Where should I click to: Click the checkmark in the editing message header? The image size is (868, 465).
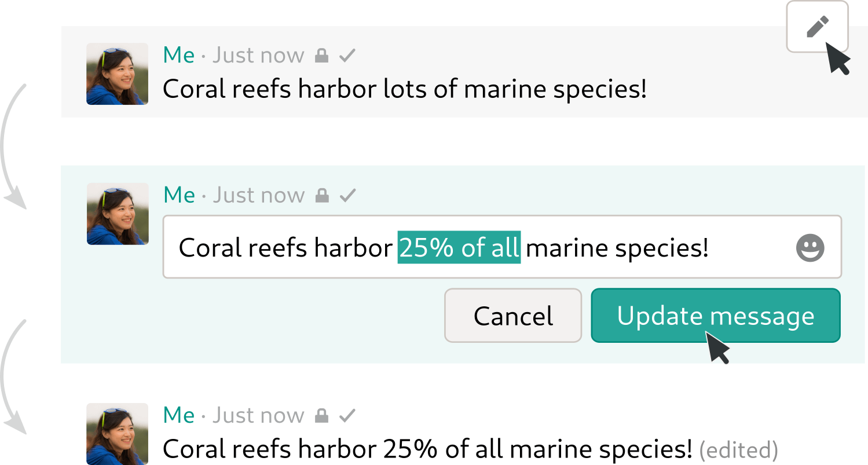click(347, 196)
